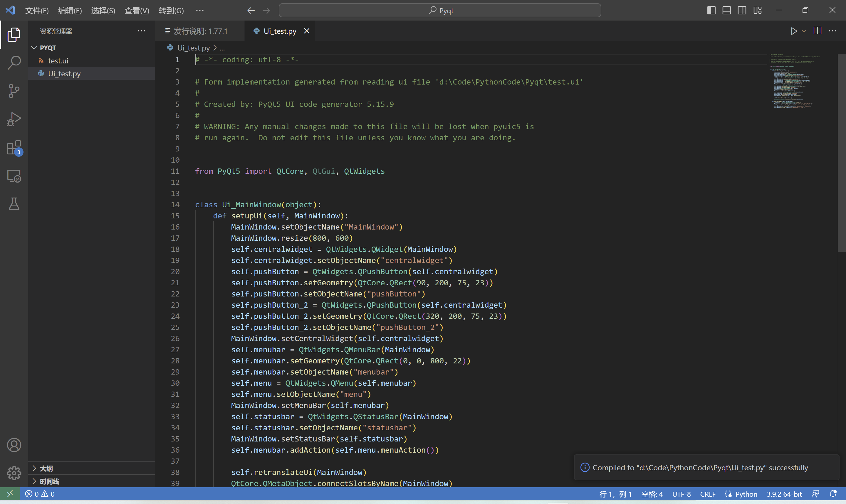
Task: Open notifications bell in status bar
Action: pos(833,494)
